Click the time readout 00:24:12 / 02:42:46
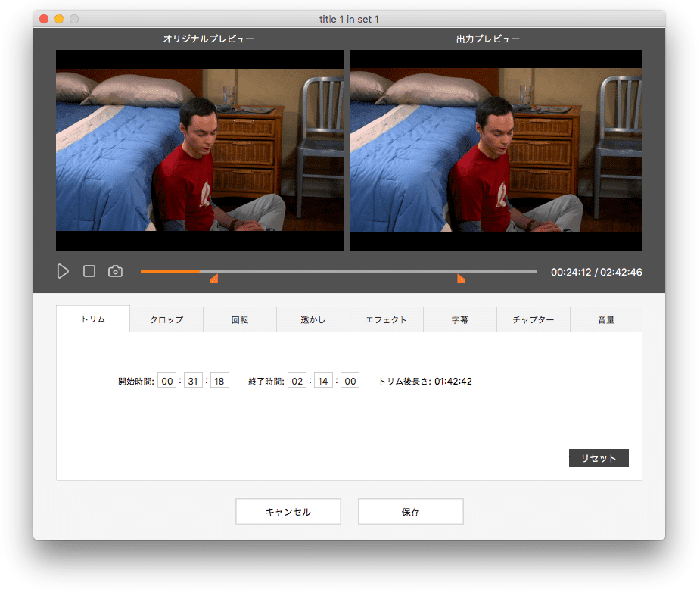 click(x=596, y=272)
